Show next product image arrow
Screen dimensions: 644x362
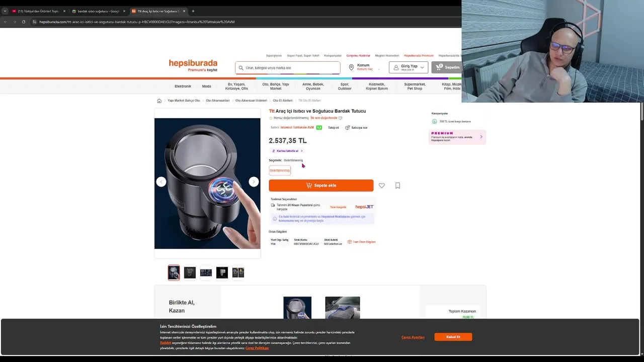click(x=254, y=182)
